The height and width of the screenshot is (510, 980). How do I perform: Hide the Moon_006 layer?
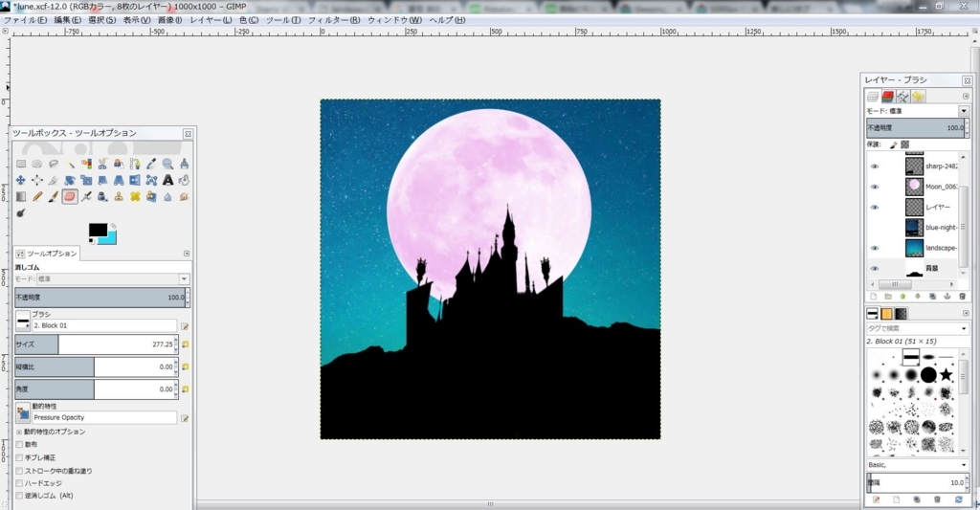point(875,187)
